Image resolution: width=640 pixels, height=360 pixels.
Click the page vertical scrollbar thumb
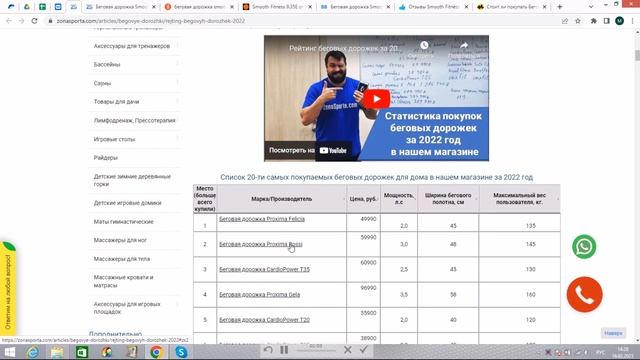tap(637, 55)
